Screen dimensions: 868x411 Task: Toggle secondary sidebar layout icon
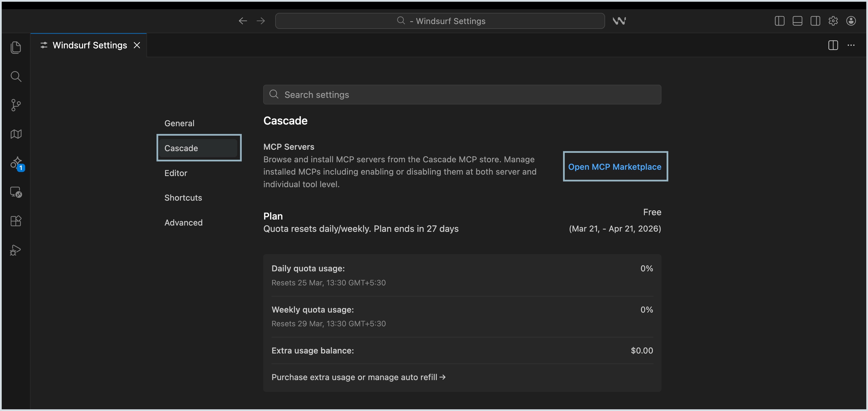(815, 21)
